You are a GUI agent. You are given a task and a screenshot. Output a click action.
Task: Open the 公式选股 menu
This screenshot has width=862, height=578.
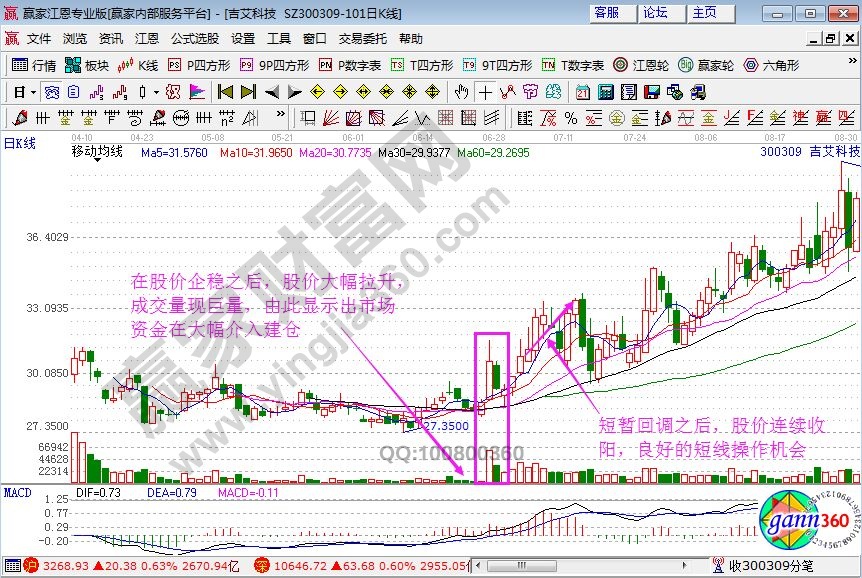[x=194, y=39]
